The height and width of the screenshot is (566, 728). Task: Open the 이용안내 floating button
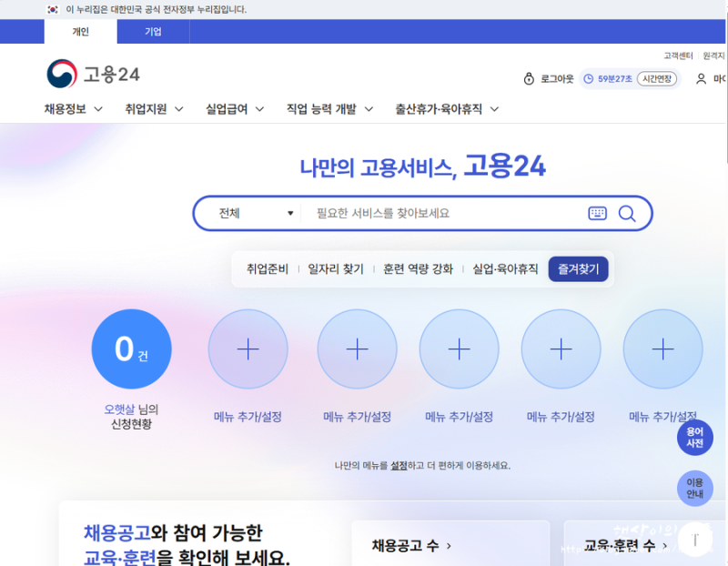(694, 489)
